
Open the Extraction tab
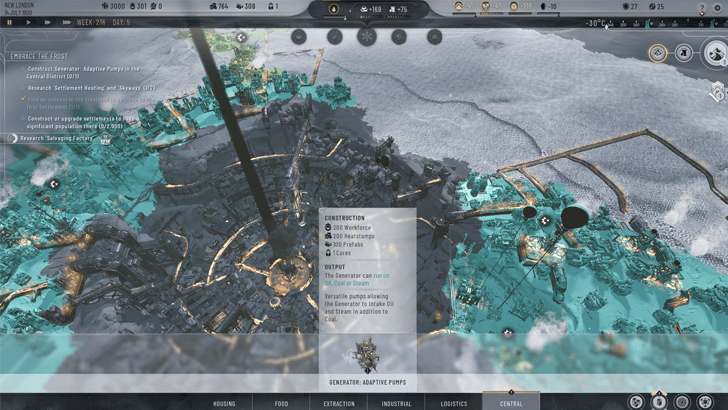(339, 403)
